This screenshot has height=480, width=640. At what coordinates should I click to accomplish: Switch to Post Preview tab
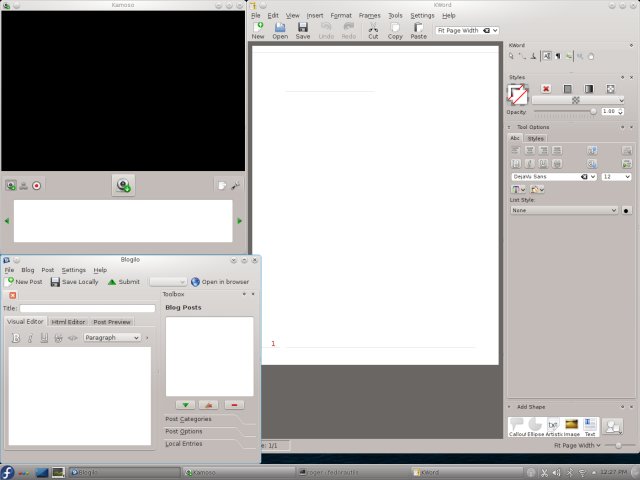coord(111,322)
